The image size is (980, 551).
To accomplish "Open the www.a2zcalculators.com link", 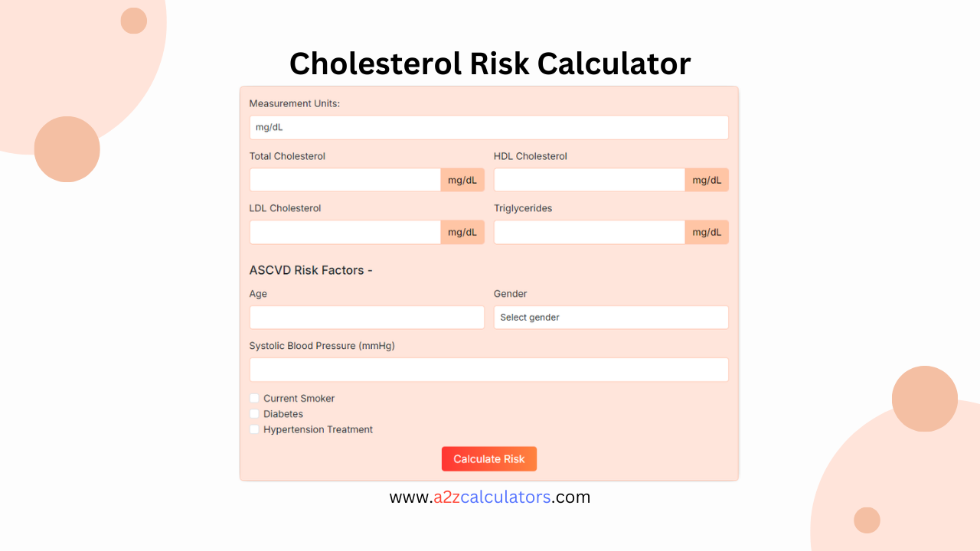I will click(x=489, y=497).
